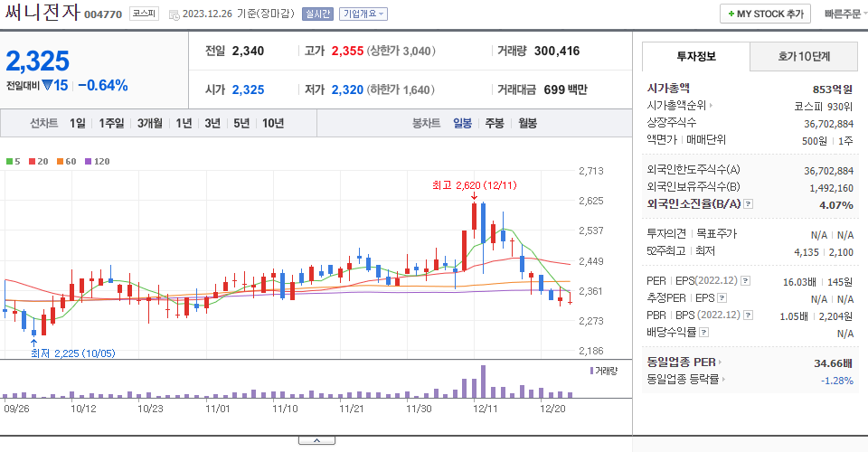Click the 동일업종 등락률 link
868x452 pixels.
click(683, 380)
